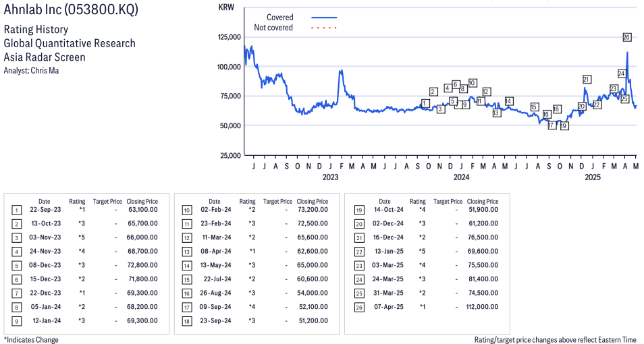The height and width of the screenshot is (344, 644).
Task: Click the 15-Dec-23 date cell
Action: tap(45, 279)
